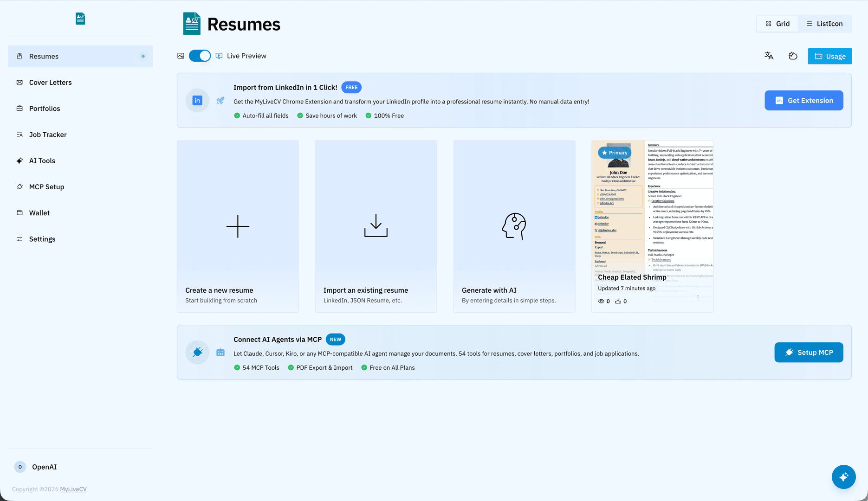Image resolution: width=868 pixels, height=501 pixels.
Task: Click '54 MCP Tools' text
Action: click(x=261, y=367)
